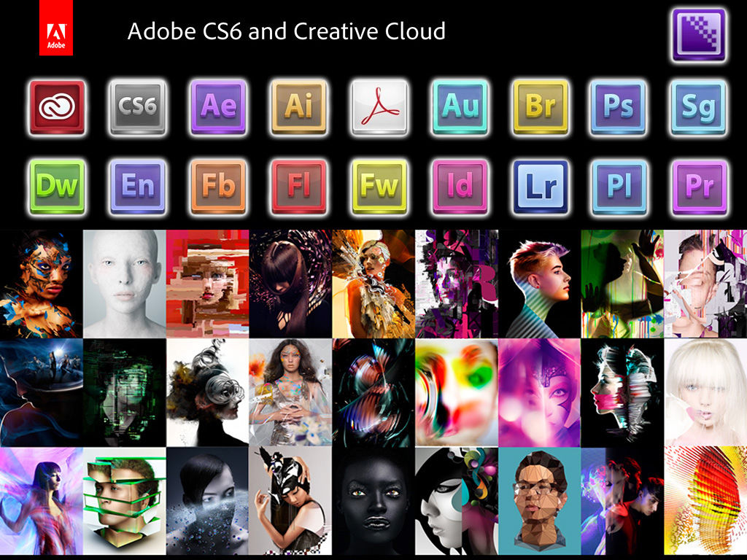The height and width of the screenshot is (560, 747).
Task: Select the dancing woman in purple light swirls
Action: pos(42,501)
